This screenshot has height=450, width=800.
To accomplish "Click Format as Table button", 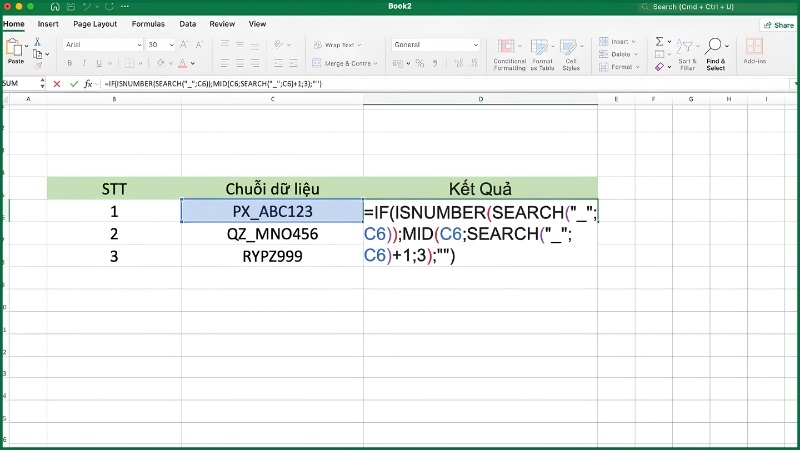I will (x=542, y=55).
